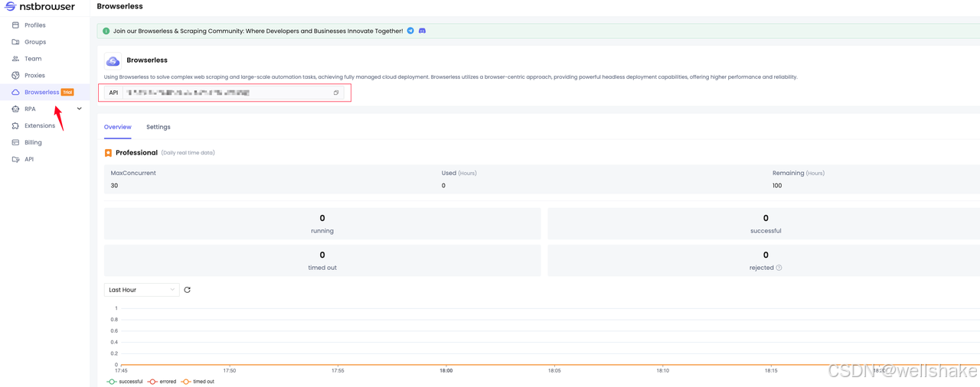
Task: Click the rejected help question icon
Action: click(x=779, y=268)
